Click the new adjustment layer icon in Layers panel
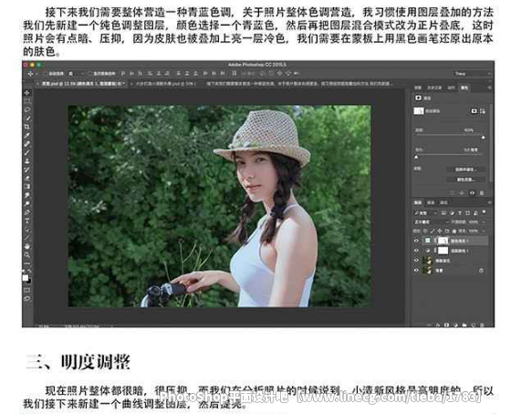Image resolution: width=532 pixels, height=414 pixels. click(455, 326)
